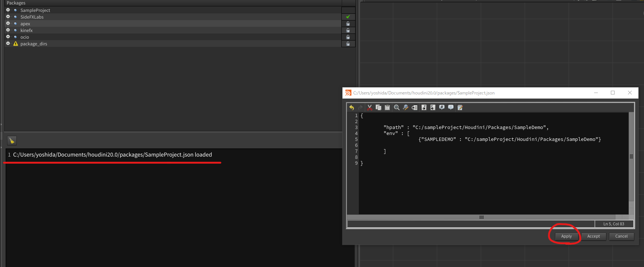Click the editor vertical scrollbar
Screen dimensions: 644x267
[631, 157]
